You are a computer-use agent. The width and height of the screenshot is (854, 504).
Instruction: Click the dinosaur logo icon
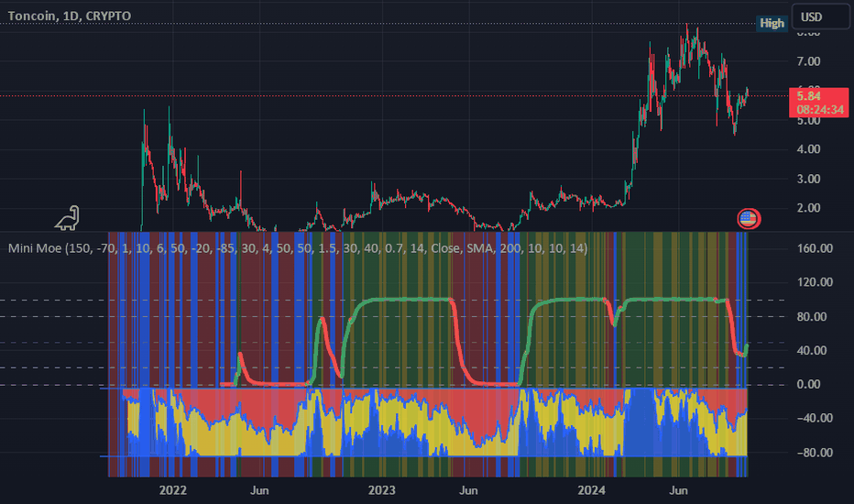coord(68,218)
